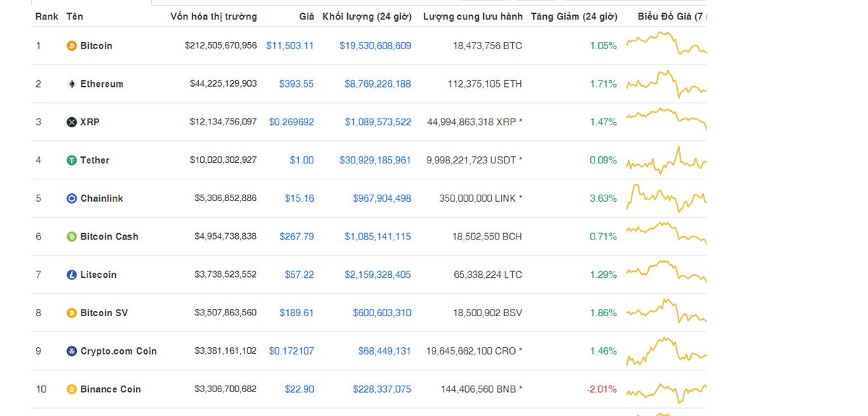Click the Litecoin logo icon
This screenshot has width=868, height=416.
[x=72, y=275]
